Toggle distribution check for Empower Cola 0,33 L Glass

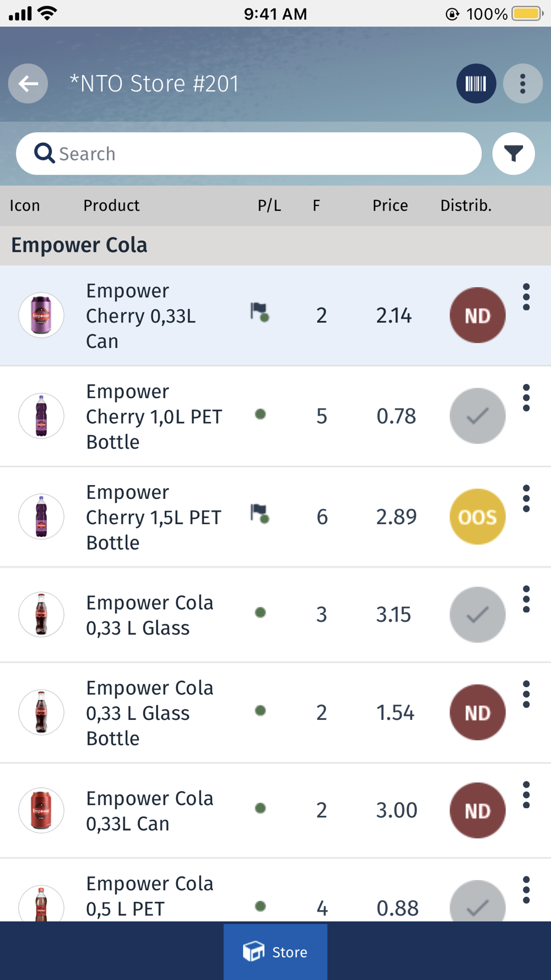tap(477, 615)
